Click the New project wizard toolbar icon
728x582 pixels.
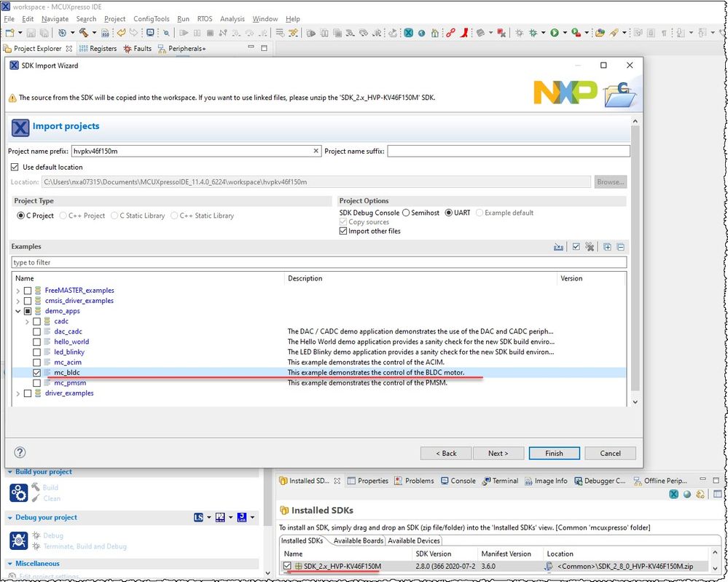(x=9, y=33)
